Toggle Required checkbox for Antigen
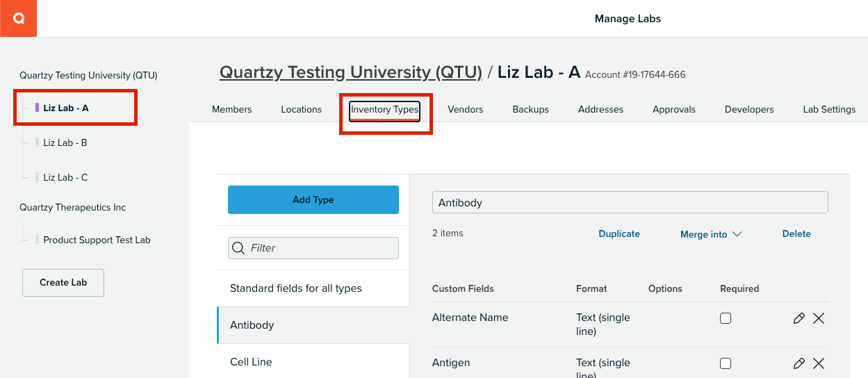Viewport: 868px width, 378px height. click(726, 363)
